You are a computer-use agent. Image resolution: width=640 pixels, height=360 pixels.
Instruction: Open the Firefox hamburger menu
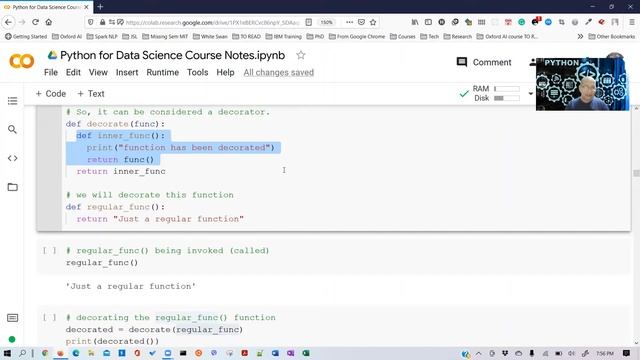[x=632, y=22]
